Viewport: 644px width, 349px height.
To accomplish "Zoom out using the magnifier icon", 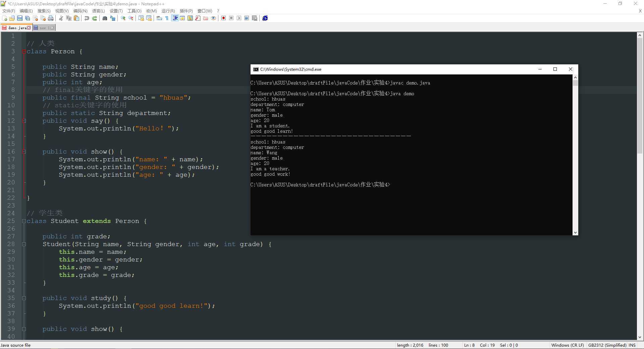I will (131, 18).
